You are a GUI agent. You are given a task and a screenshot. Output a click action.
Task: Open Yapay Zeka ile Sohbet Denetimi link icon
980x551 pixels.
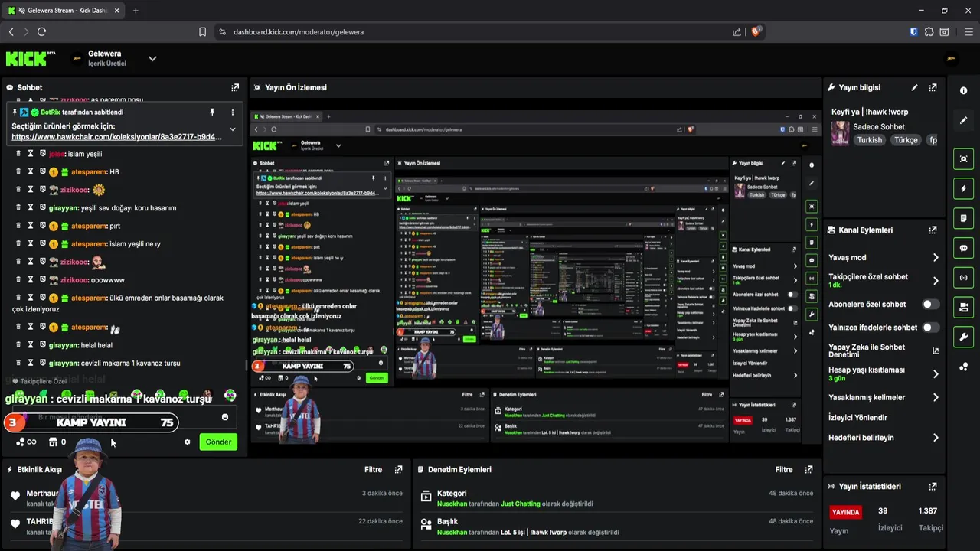tap(935, 350)
